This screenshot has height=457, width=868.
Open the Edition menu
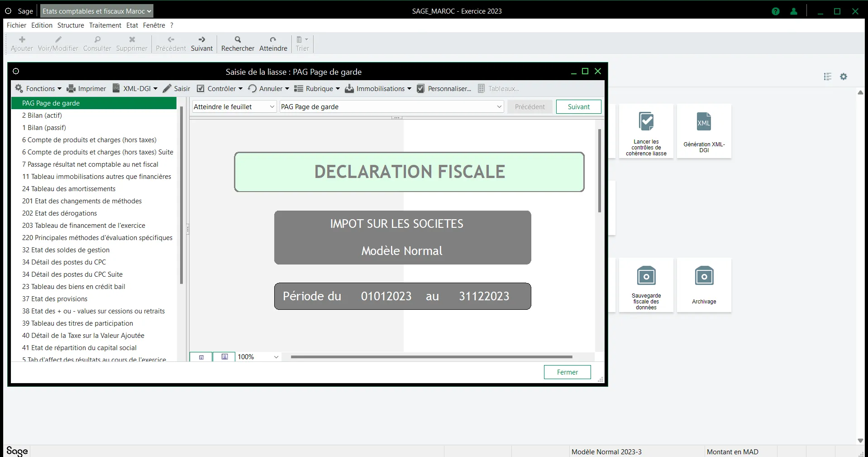pyautogui.click(x=42, y=25)
